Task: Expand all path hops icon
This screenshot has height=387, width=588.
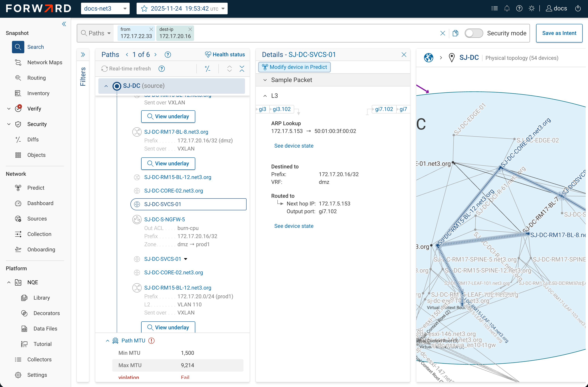Action: [230, 69]
